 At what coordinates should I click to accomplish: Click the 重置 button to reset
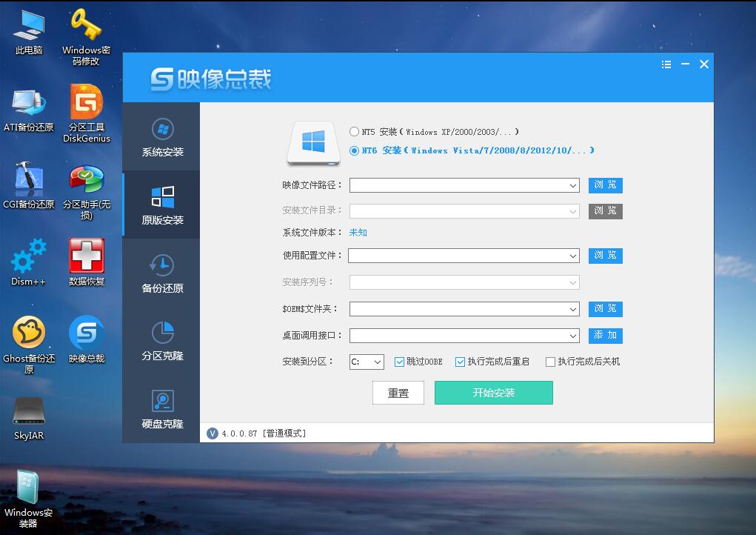click(398, 393)
